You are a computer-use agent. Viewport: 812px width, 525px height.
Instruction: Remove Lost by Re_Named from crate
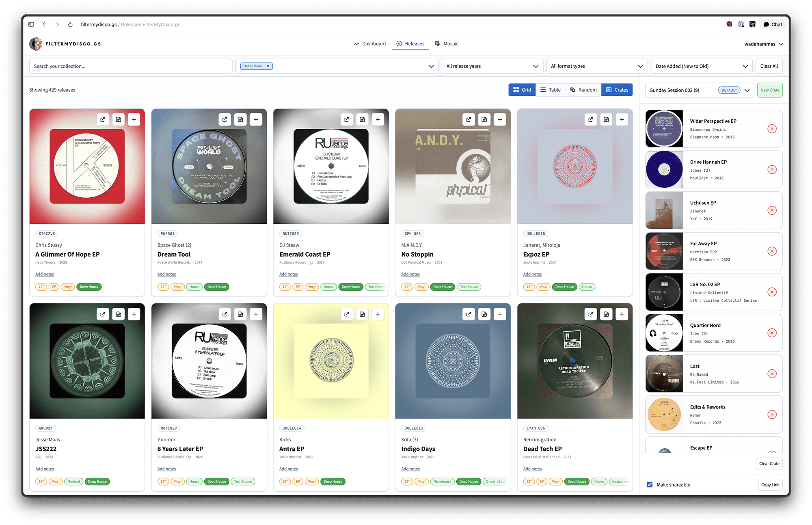coord(772,374)
